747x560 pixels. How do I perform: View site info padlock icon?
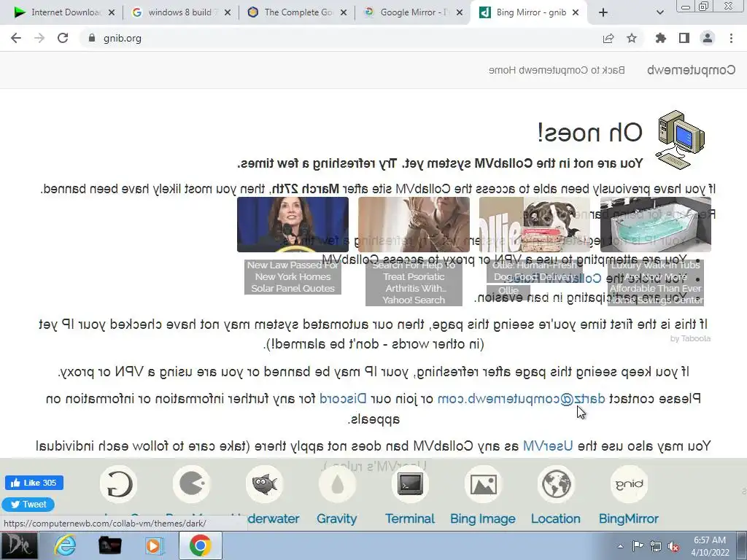tap(92, 38)
